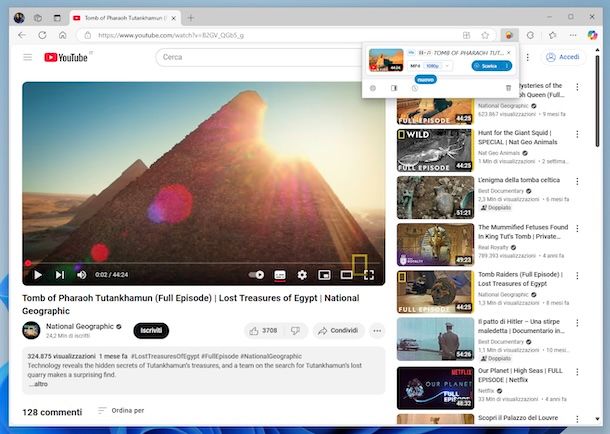Viewport: 610px width, 434px height.
Task: Switch to the Tomb of Pharaoh Tutankhamun tab
Action: pyautogui.click(x=123, y=18)
